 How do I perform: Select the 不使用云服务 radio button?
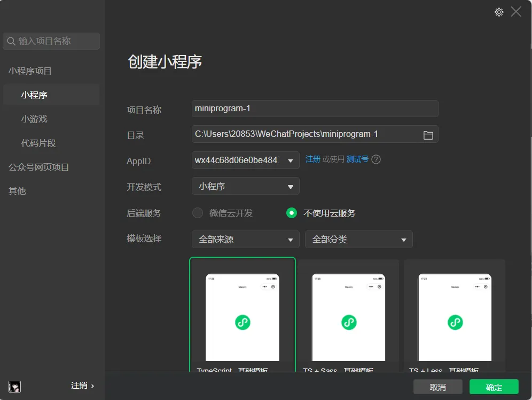pyautogui.click(x=292, y=213)
